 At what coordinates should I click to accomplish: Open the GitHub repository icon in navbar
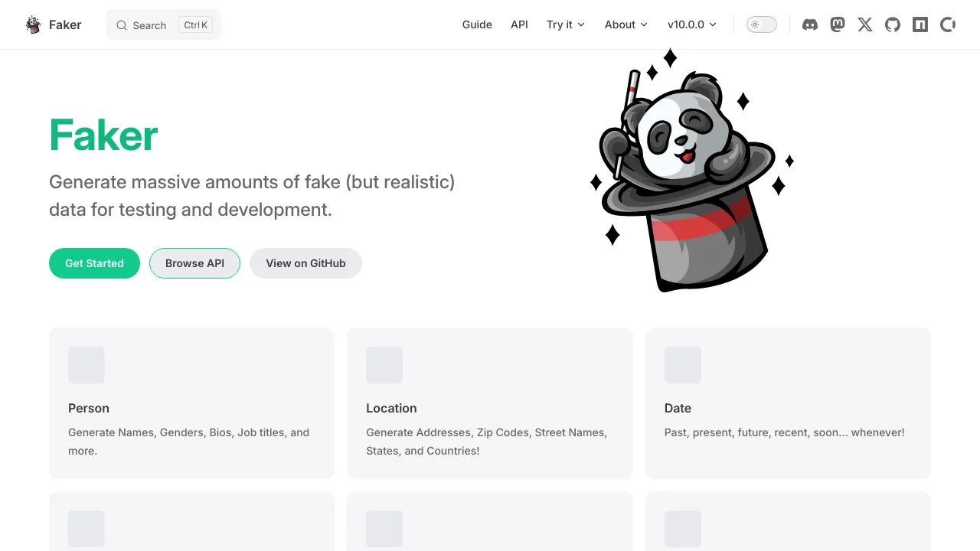tap(893, 24)
